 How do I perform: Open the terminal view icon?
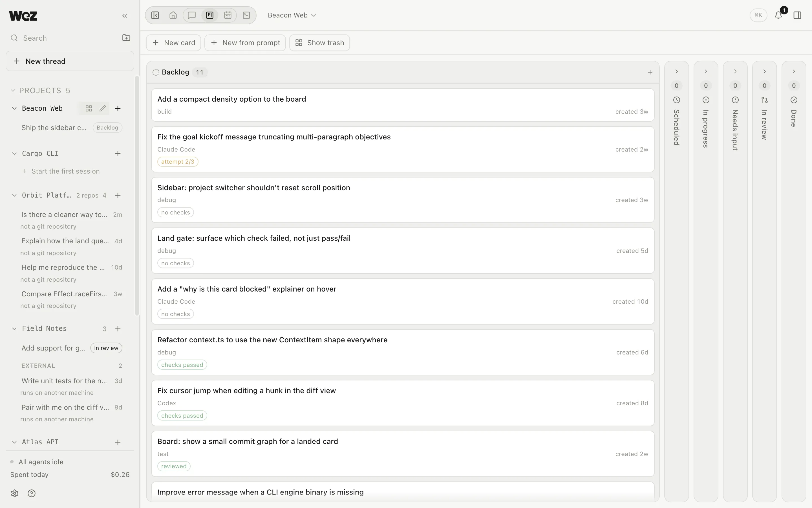point(247,15)
